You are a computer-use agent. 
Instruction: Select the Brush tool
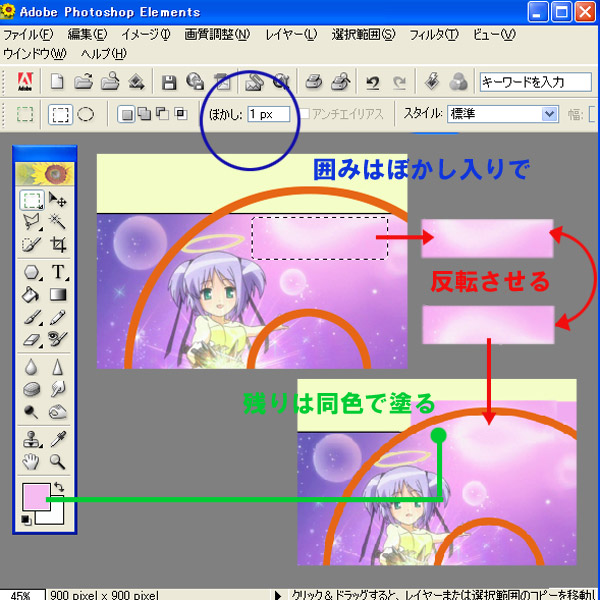click(x=32, y=318)
